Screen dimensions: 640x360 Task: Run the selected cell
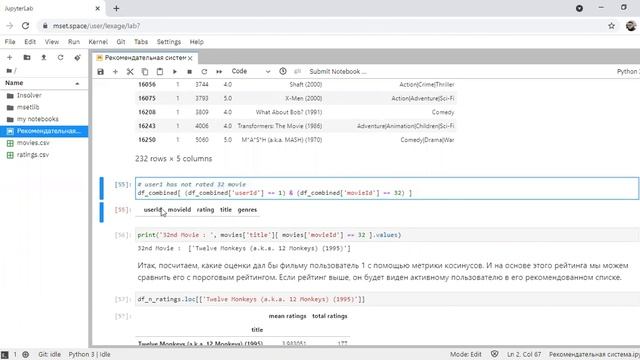[175, 71]
